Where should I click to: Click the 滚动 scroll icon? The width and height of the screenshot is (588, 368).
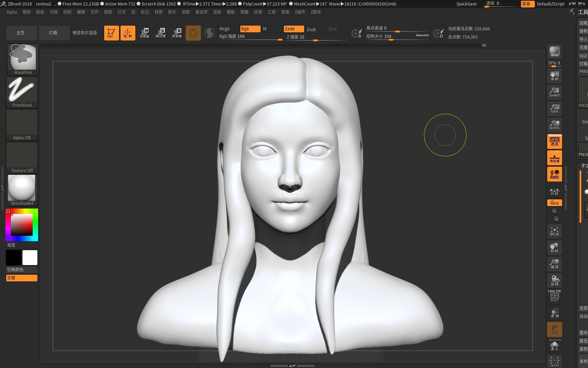pyautogui.click(x=554, y=76)
